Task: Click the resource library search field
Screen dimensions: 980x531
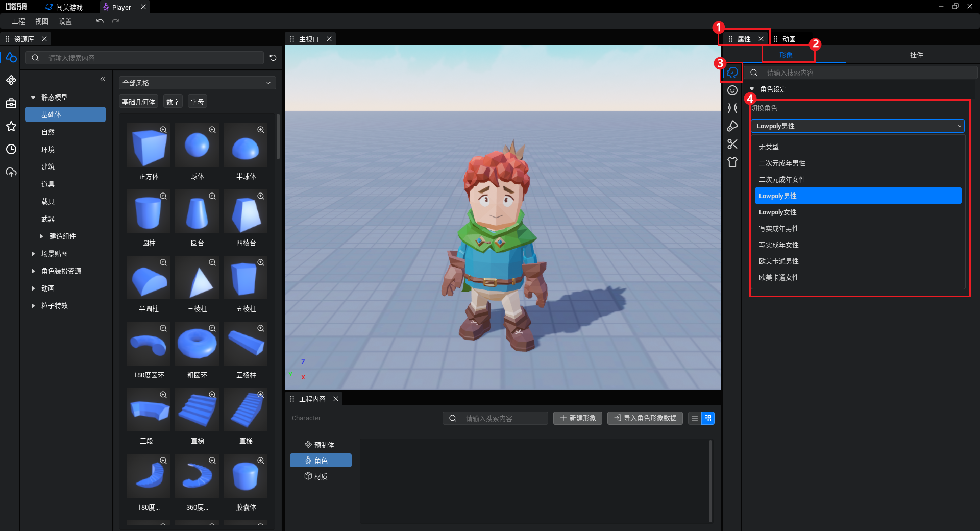Action: [x=145, y=58]
